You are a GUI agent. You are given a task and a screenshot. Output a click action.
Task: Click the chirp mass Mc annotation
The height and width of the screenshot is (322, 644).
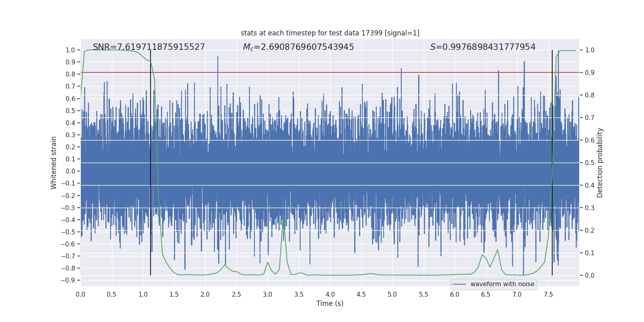click(x=298, y=47)
